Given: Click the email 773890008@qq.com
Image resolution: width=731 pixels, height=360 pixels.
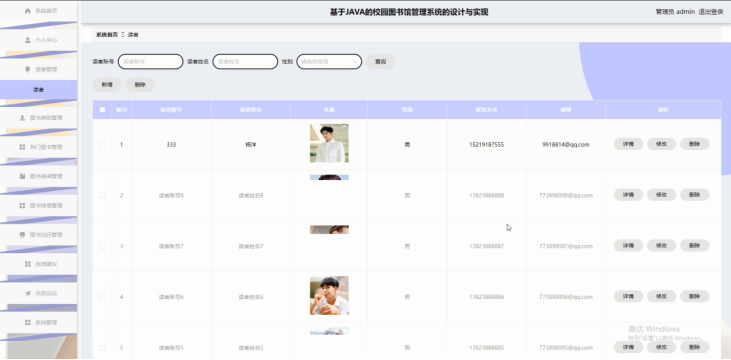Looking at the screenshot, I should [565, 195].
